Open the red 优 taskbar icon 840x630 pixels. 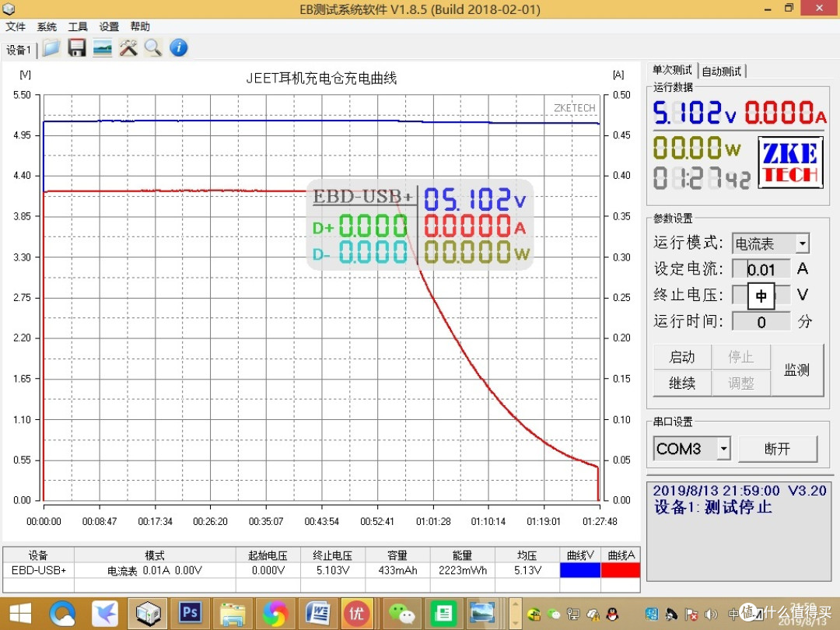pyautogui.click(x=356, y=614)
